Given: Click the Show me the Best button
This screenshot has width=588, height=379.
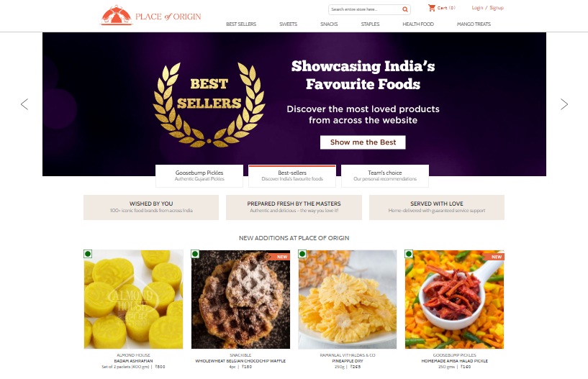Looking at the screenshot, I should point(363,142).
